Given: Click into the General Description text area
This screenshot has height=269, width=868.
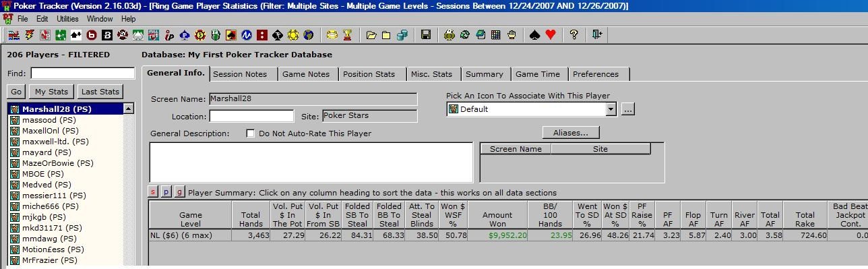Looking at the screenshot, I should coord(311,162).
